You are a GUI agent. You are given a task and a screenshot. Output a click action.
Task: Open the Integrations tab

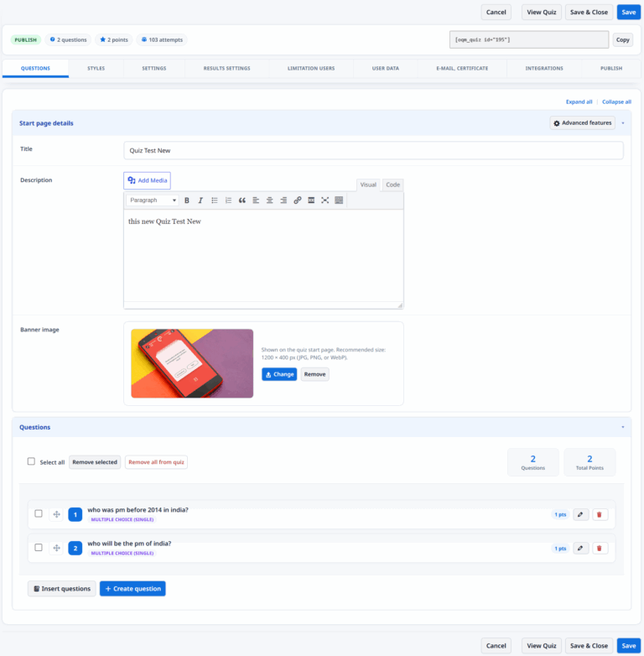(544, 68)
